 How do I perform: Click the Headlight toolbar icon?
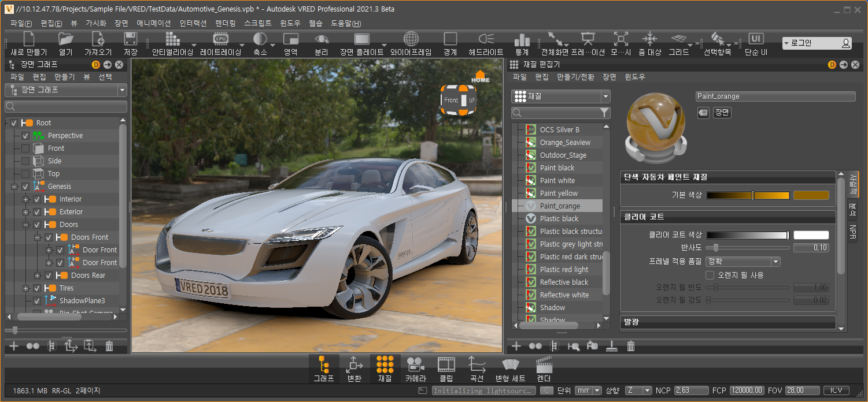pos(486,39)
